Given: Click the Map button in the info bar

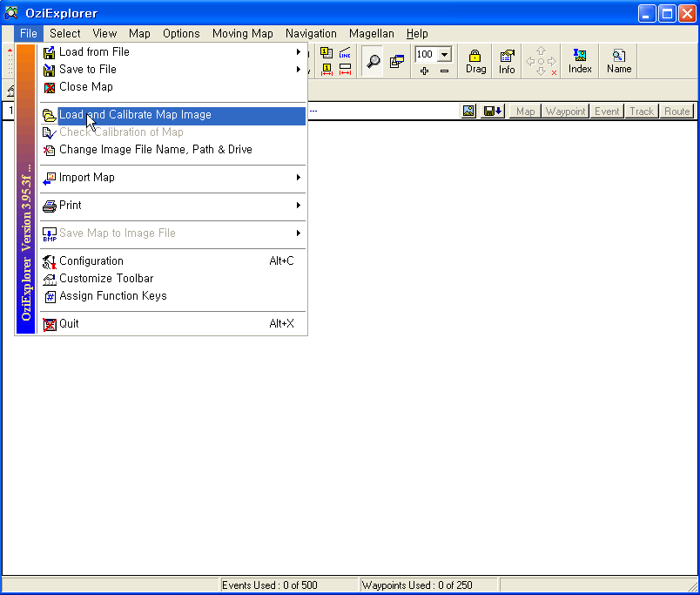Looking at the screenshot, I should click(x=526, y=112).
